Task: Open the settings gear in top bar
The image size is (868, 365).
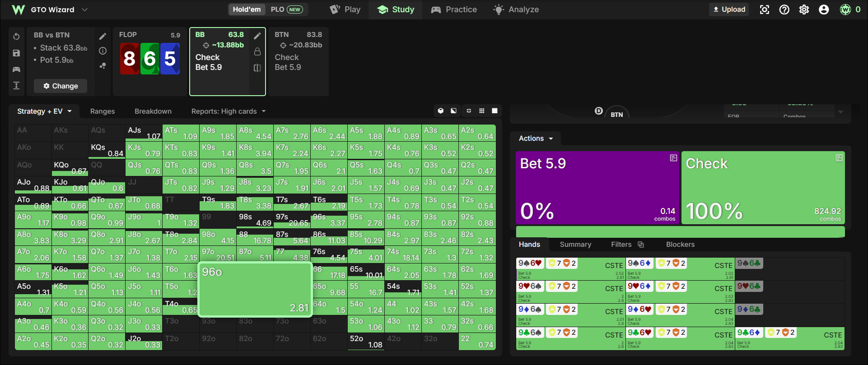Action: [804, 9]
